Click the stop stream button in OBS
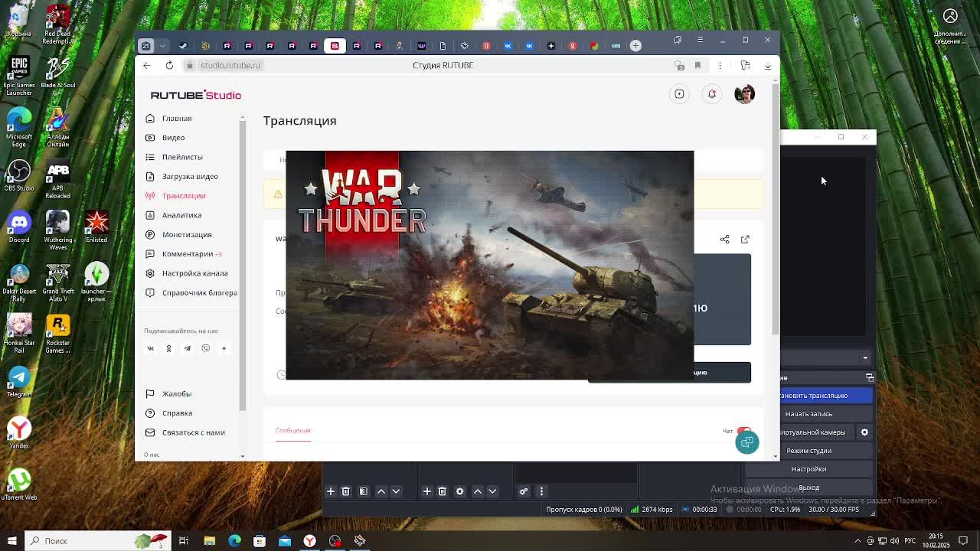Viewport: 980px width, 551px height. click(x=825, y=396)
